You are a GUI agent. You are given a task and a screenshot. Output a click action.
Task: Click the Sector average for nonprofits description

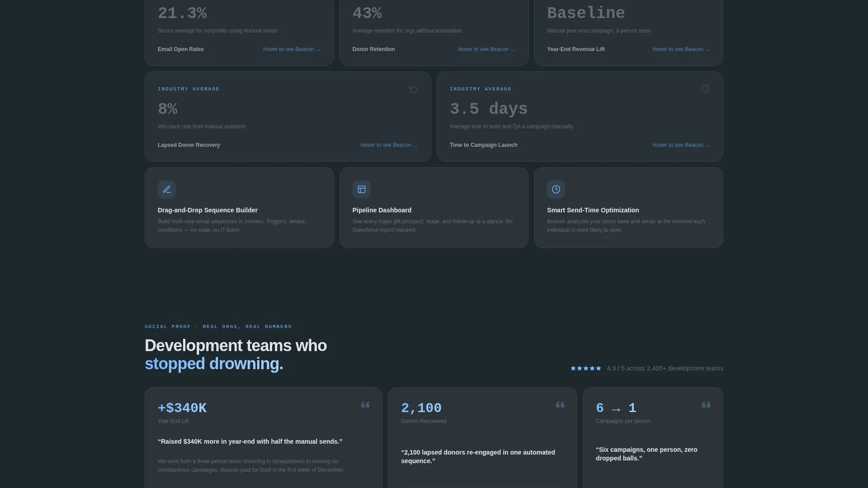click(217, 31)
